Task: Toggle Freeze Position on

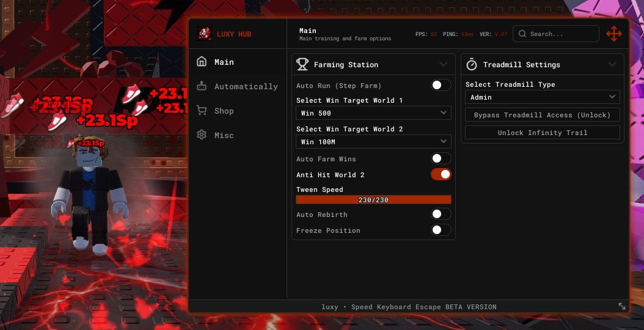Action: pos(441,230)
